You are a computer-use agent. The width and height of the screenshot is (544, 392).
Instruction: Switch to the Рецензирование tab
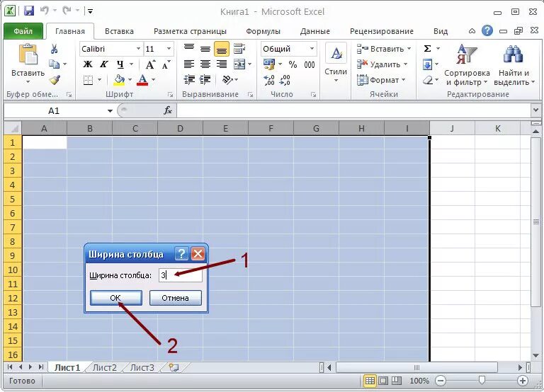[381, 31]
